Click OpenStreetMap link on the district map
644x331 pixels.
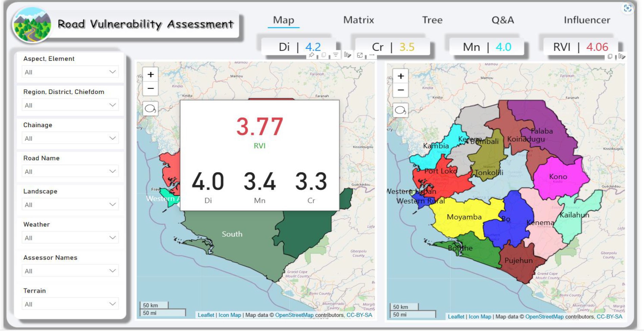[x=544, y=317]
